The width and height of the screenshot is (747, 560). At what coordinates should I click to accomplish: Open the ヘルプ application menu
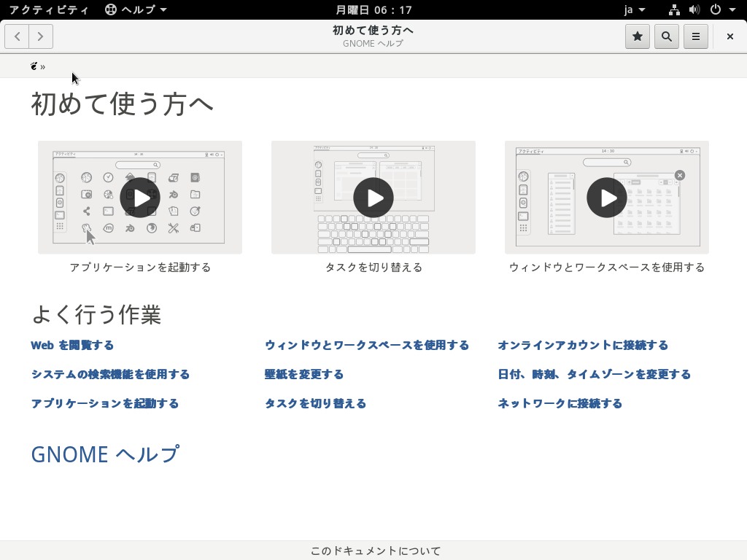(x=136, y=9)
